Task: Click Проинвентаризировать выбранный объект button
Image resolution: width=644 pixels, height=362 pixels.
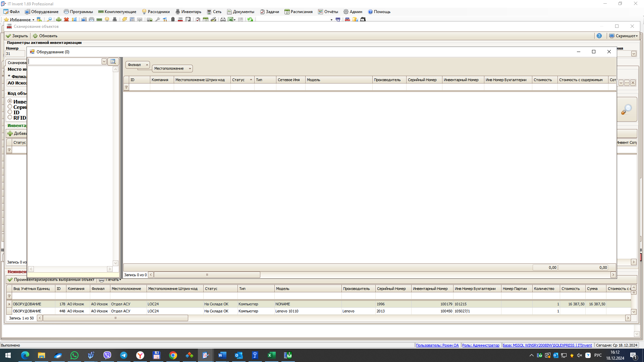Action: (51, 280)
